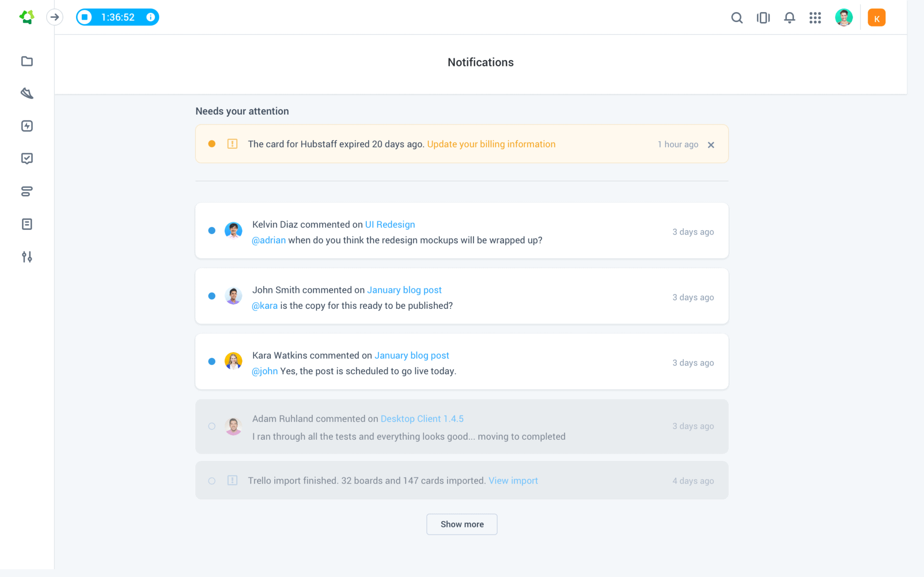
Task: Open the To-dos checkmark icon
Action: click(27, 158)
